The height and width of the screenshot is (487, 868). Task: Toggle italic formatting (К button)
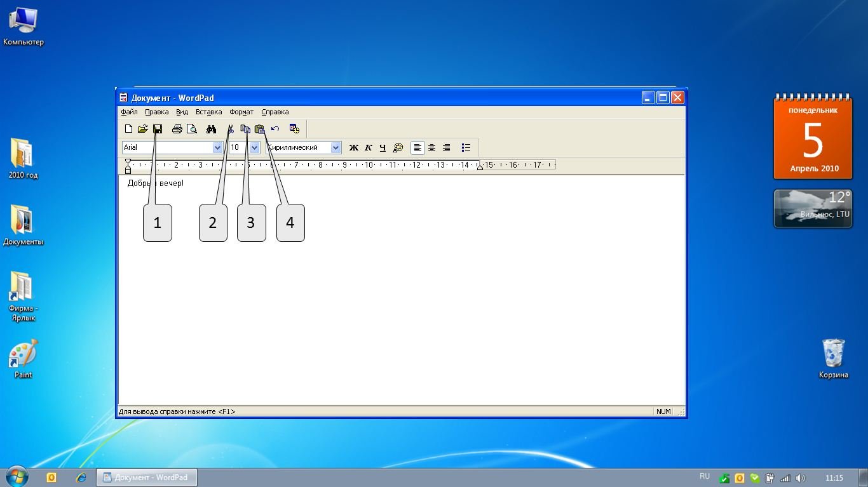pos(369,148)
